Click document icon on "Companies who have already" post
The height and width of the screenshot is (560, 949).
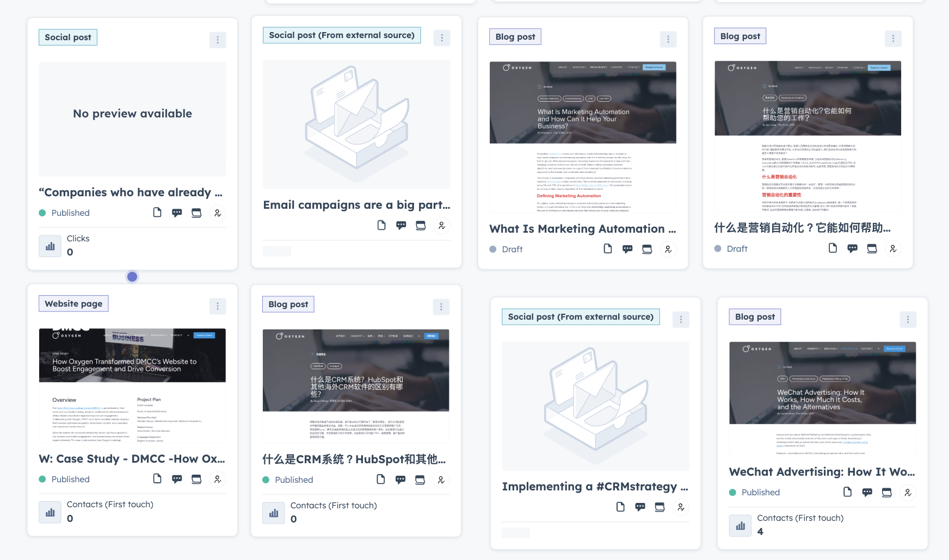(x=157, y=213)
